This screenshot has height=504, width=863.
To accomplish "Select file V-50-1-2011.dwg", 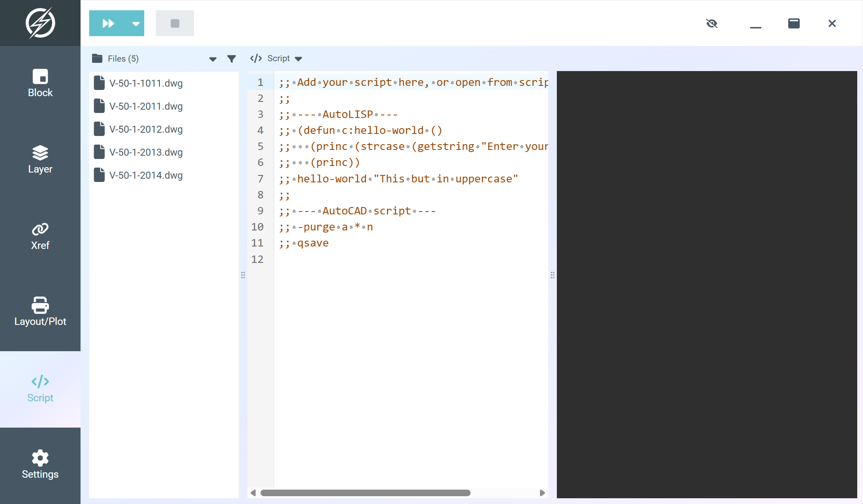I will 164,106.
